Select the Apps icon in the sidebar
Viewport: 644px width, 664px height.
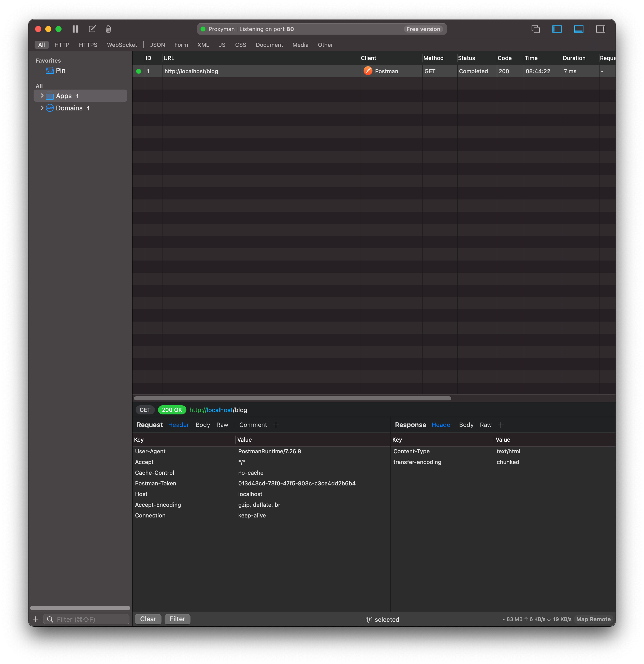coord(50,96)
